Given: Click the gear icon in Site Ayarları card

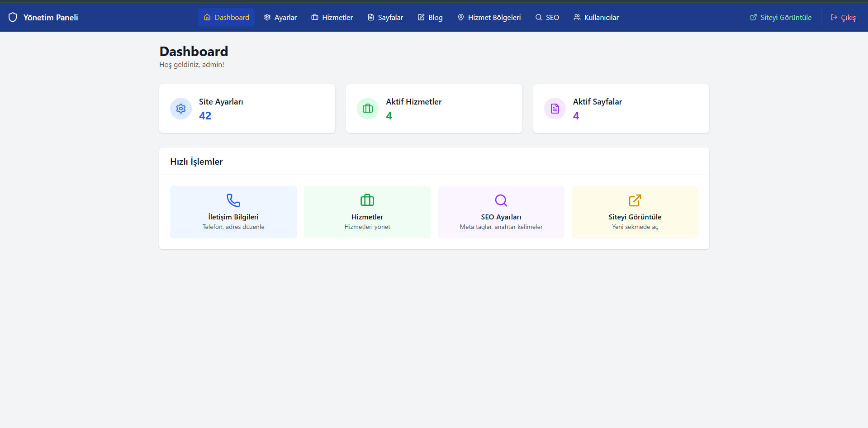Looking at the screenshot, I should [181, 109].
